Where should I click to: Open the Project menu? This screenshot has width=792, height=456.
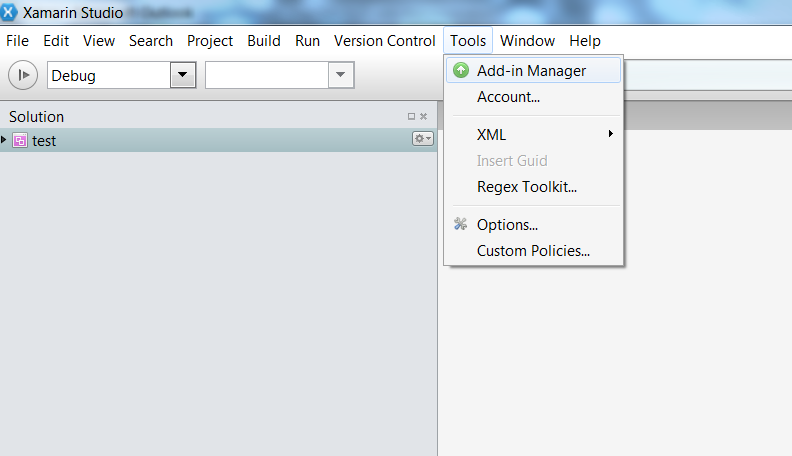click(x=210, y=41)
